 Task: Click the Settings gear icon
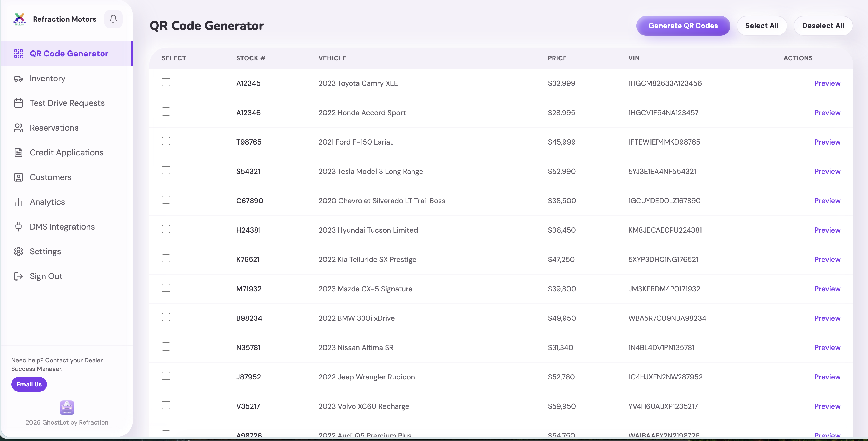(x=19, y=251)
